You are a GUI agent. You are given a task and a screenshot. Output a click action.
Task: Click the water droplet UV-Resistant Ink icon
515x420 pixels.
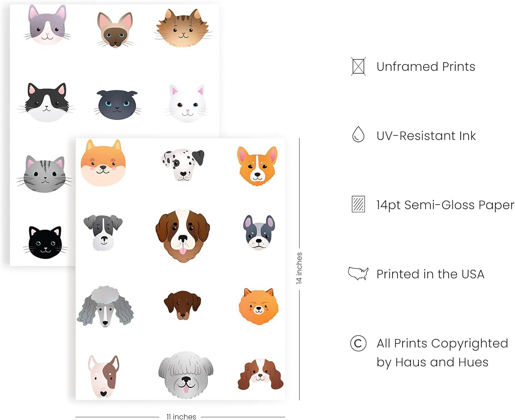point(358,134)
